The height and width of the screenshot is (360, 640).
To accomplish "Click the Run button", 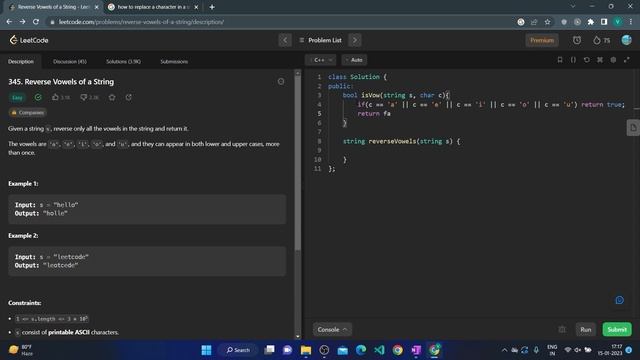I will 585,329.
